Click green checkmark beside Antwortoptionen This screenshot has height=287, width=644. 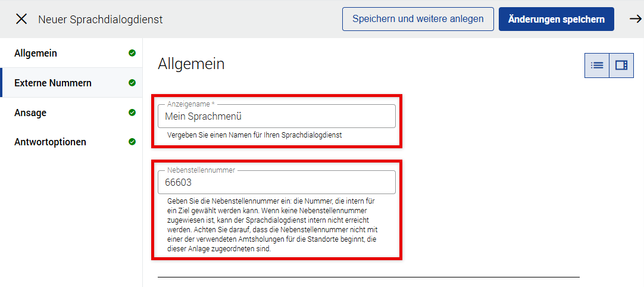pyautogui.click(x=132, y=142)
